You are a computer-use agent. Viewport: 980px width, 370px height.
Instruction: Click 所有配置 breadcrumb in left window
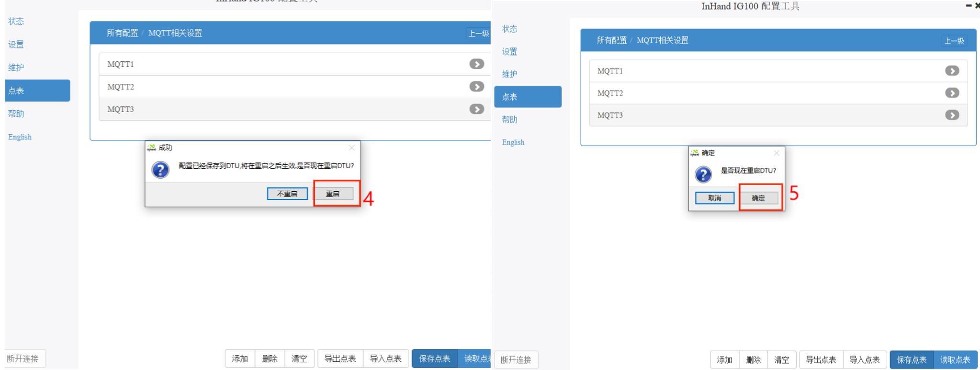pyautogui.click(x=122, y=33)
